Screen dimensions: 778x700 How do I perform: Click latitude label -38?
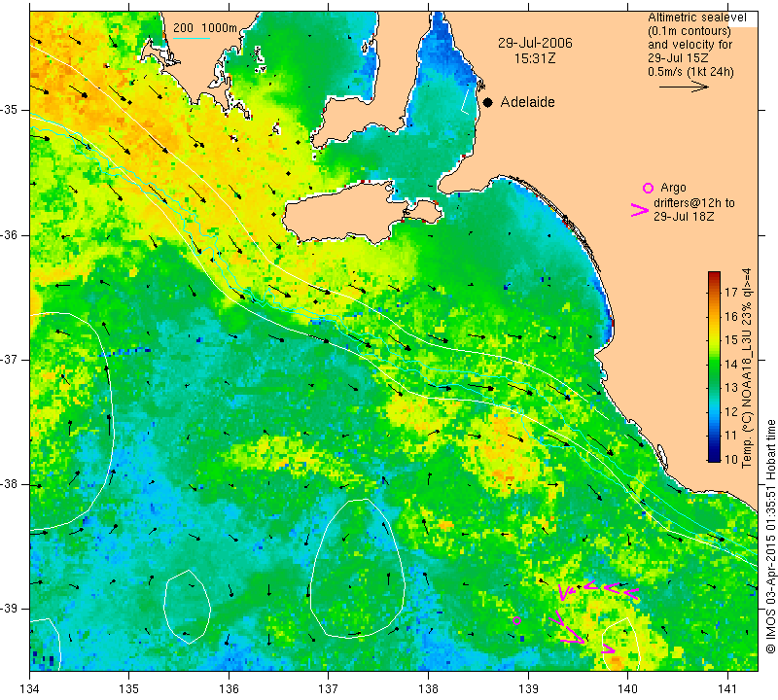[x=10, y=484]
